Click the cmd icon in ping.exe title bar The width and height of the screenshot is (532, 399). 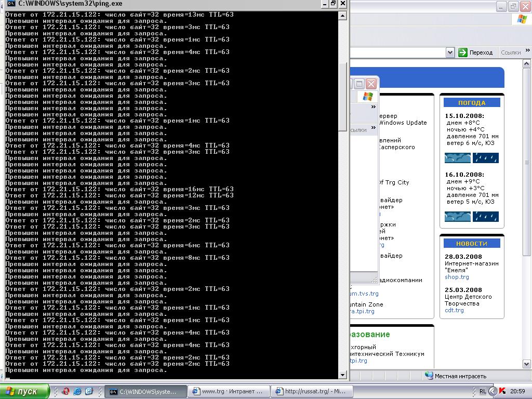pos(11,4)
